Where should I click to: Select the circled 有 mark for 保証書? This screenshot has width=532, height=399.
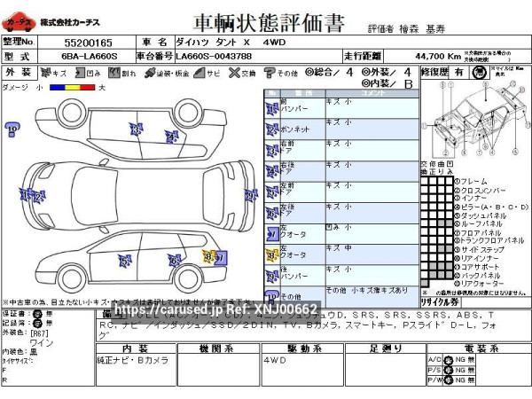point(37,314)
